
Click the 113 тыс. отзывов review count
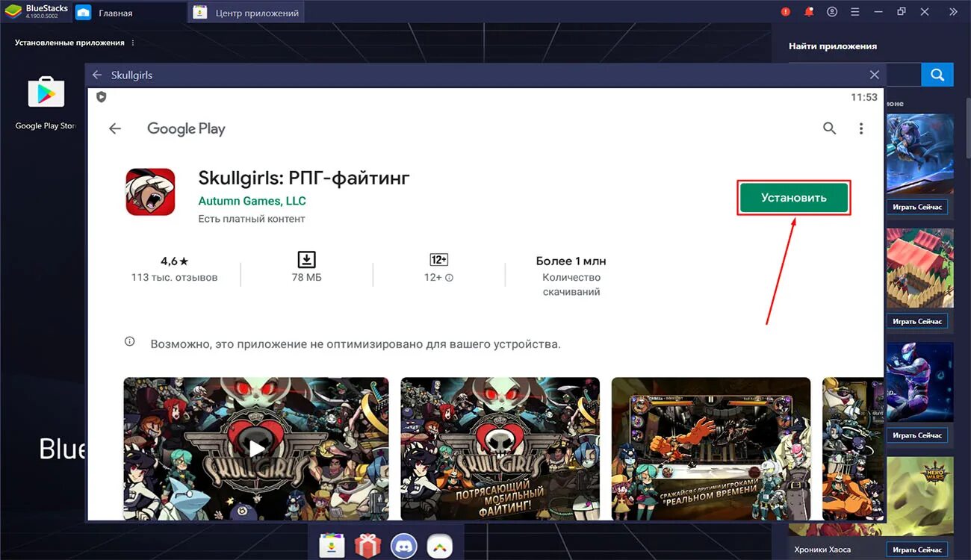[x=174, y=277]
